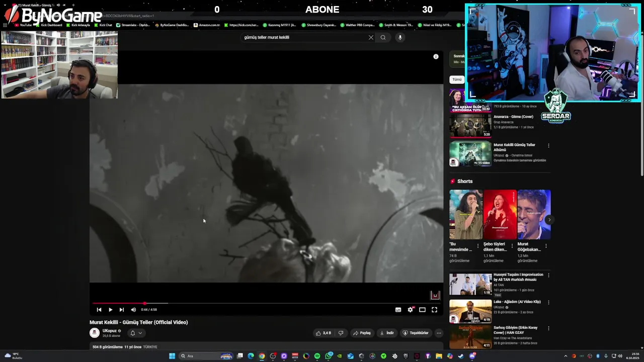Image resolution: width=644 pixels, height=362 pixels.
Task: Switch to theater mode view
Action: click(422, 310)
